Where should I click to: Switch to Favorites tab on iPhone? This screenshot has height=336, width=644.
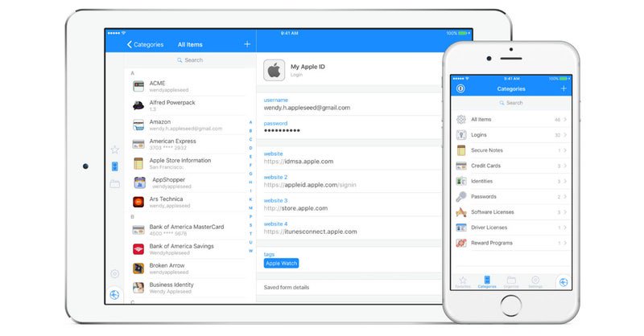463,282
